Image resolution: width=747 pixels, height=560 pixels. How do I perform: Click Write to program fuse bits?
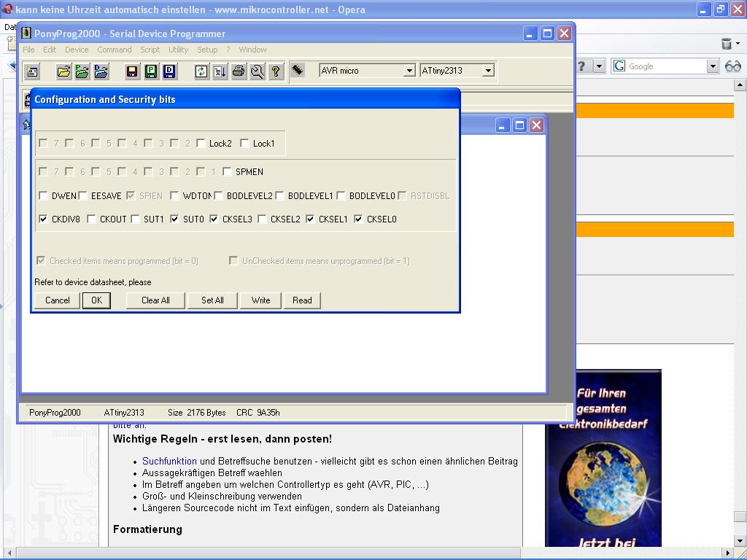pos(260,300)
